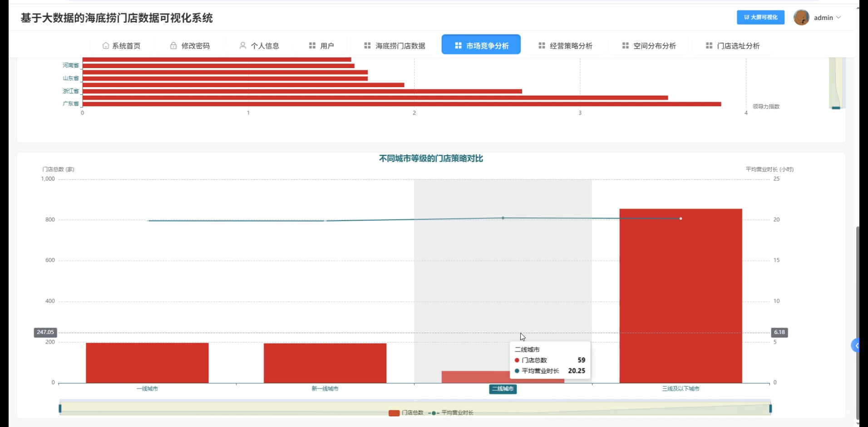Go to 个人信息 page
This screenshot has height=427, width=868.
click(x=259, y=45)
